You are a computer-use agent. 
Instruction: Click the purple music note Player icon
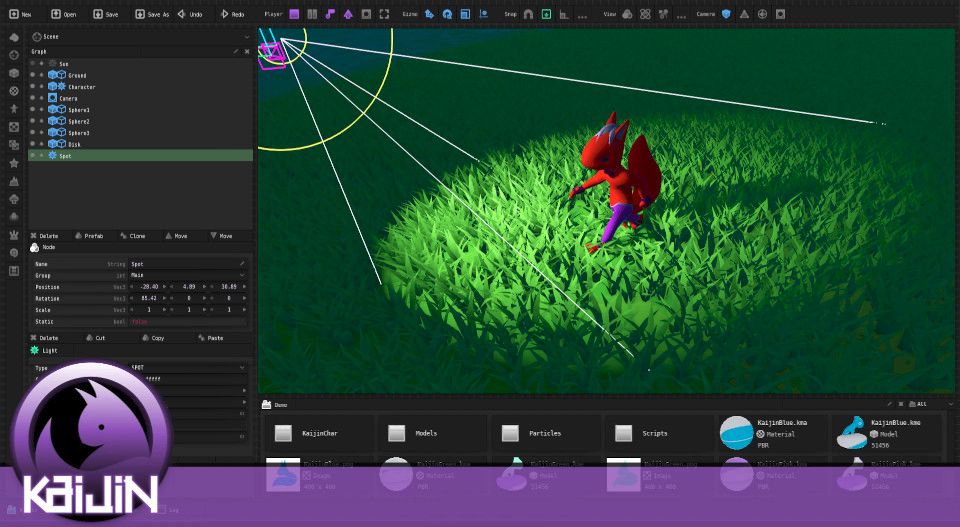click(330, 13)
